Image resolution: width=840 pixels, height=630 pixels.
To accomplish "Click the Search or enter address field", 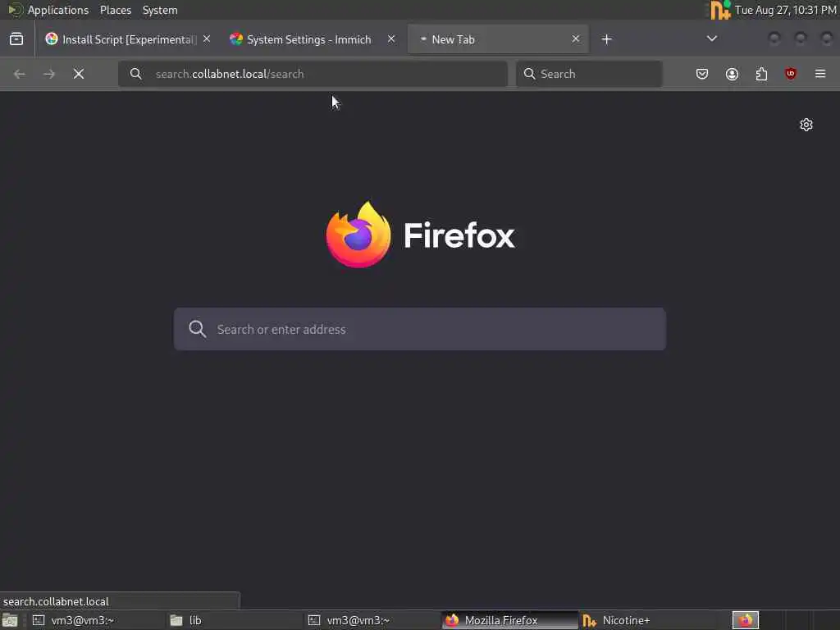I will pos(420,329).
